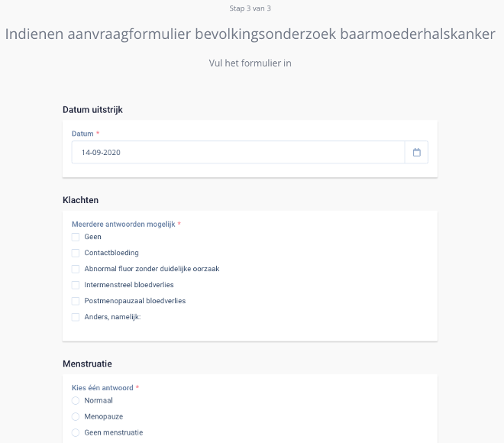504x443 pixels.
Task: Check Postmenopauzaal bloedverlies option
Action: point(76,301)
